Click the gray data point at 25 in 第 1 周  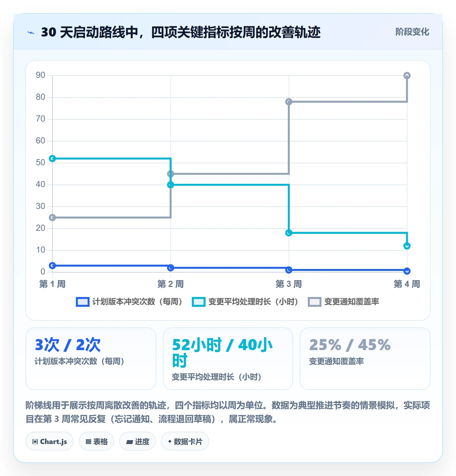point(52,217)
